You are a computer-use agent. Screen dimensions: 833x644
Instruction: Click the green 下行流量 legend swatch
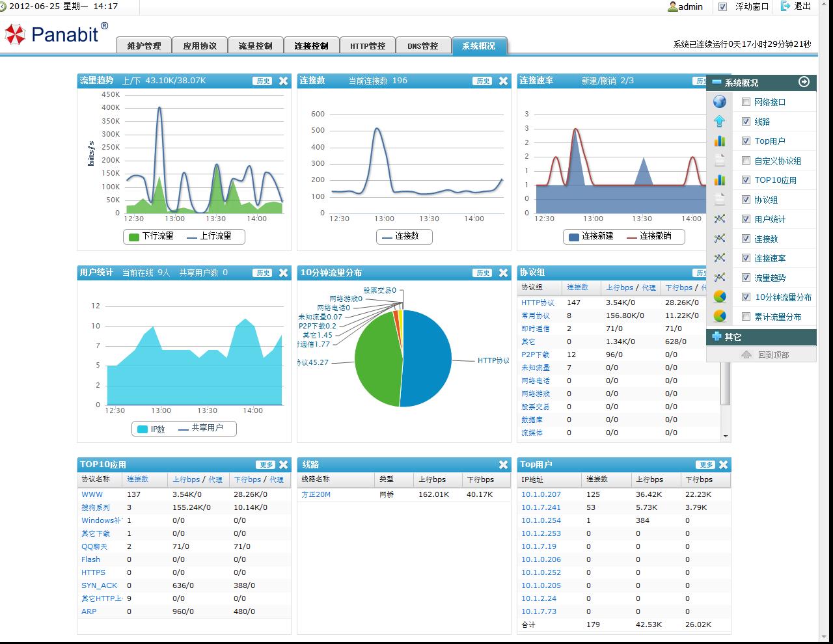click(x=134, y=237)
